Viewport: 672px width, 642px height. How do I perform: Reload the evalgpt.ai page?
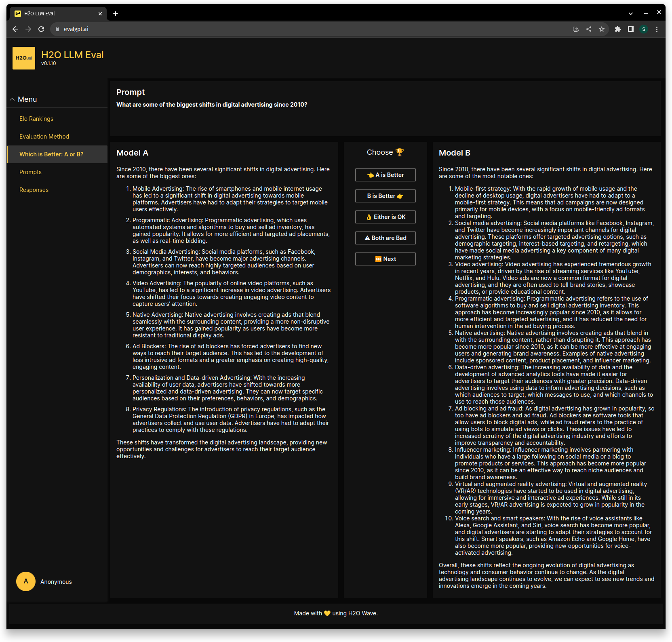(x=41, y=29)
